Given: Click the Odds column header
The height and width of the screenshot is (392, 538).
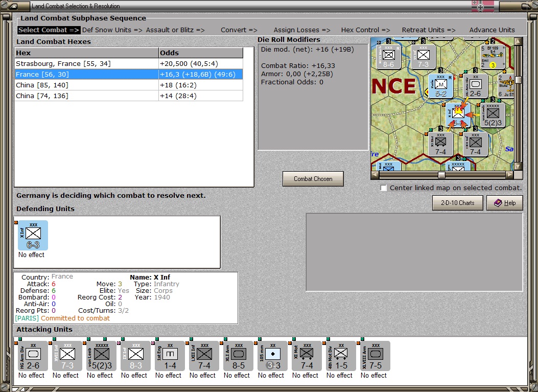Looking at the screenshot, I should 201,53.
